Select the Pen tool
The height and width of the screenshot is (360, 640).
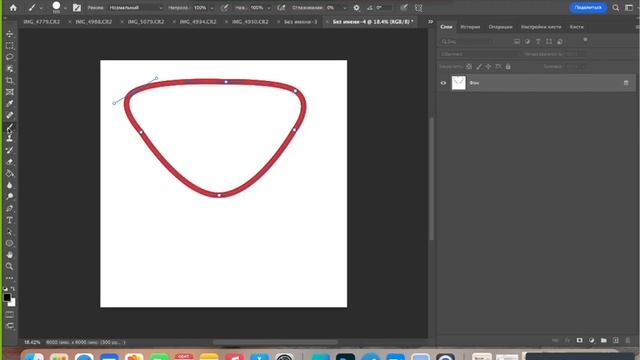tap(9, 209)
